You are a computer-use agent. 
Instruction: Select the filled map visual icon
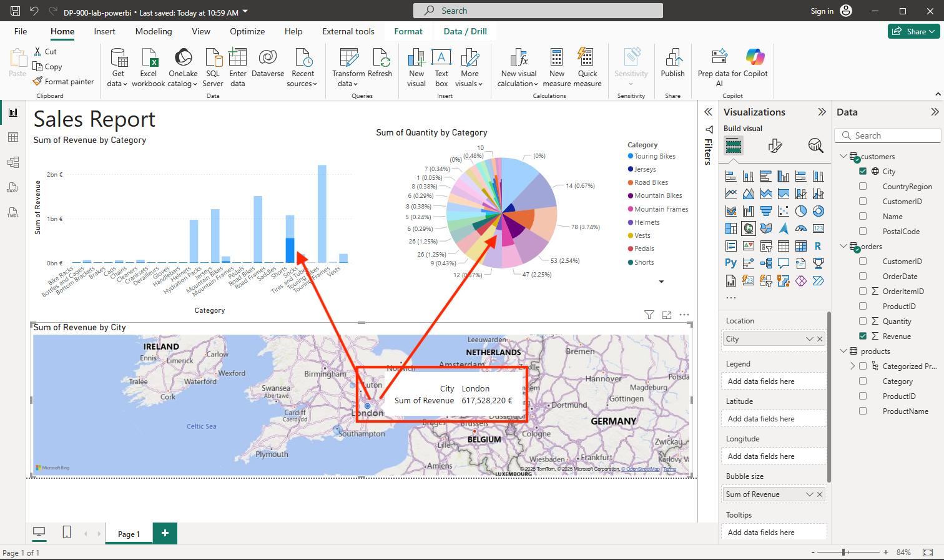click(766, 228)
